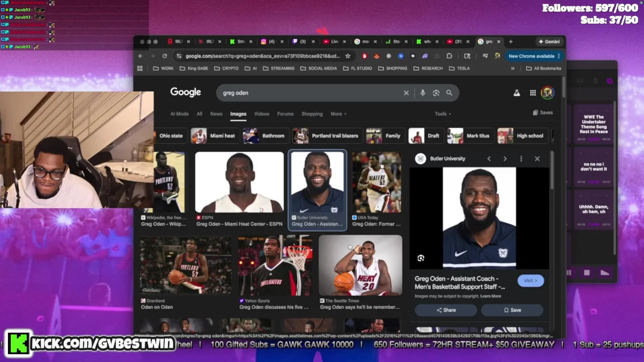This screenshot has height=362, width=644.
Task: Open the SOCIAL MEDIA bookmarks folder
Action: click(318, 68)
